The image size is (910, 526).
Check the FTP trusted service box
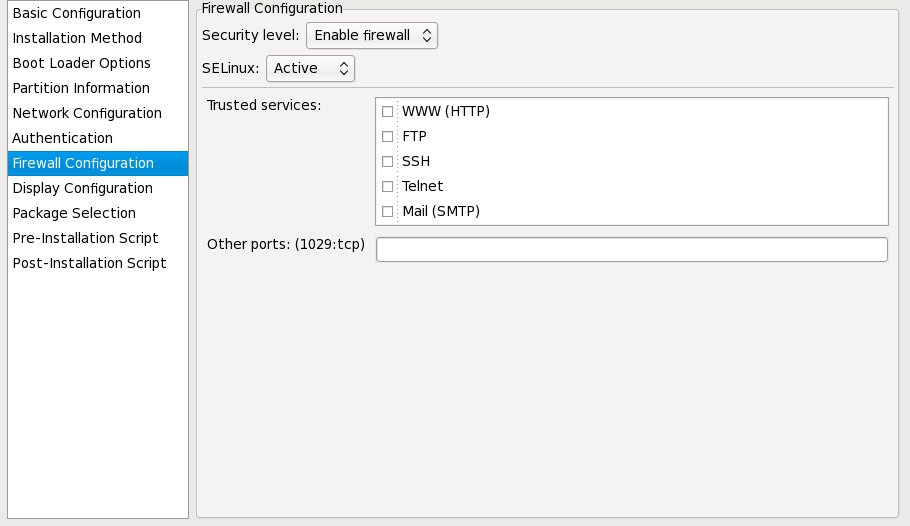point(388,136)
